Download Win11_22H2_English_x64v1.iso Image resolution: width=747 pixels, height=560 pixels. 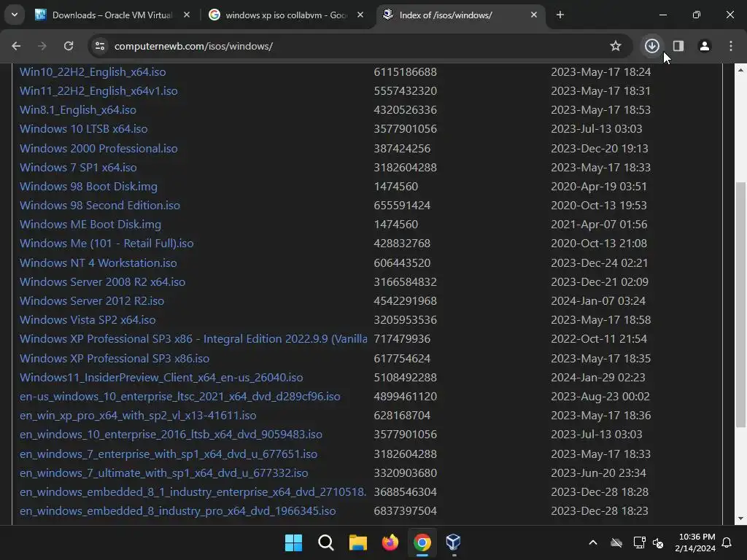pos(98,91)
